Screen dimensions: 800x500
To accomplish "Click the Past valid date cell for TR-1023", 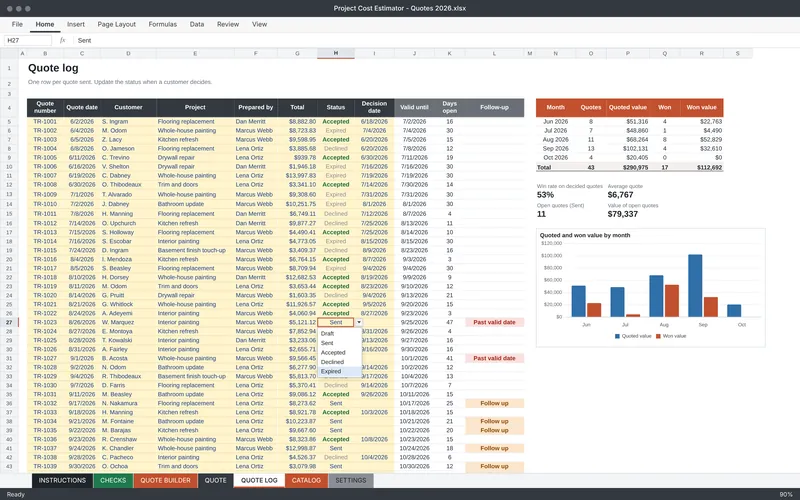I will [x=494, y=322].
